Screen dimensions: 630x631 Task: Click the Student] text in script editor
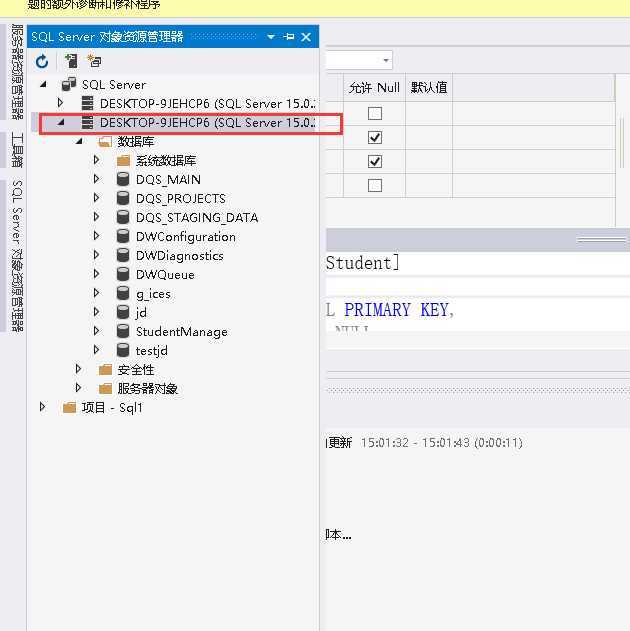363,263
